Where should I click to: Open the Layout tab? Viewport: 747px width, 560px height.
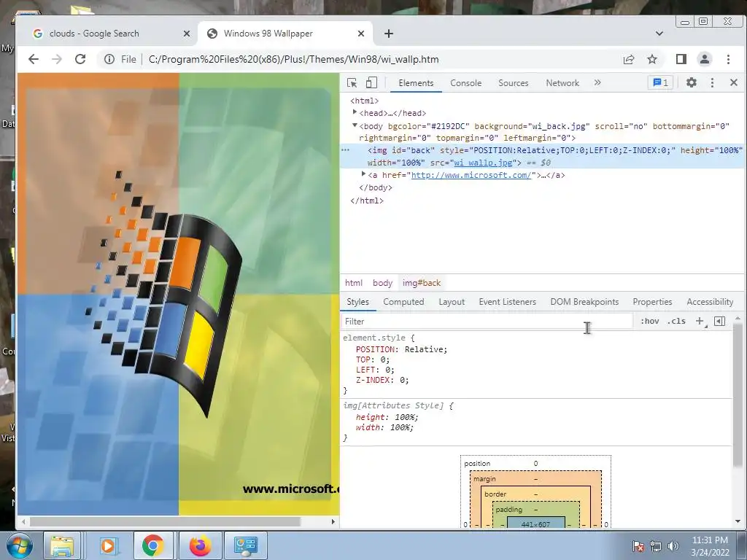(451, 302)
